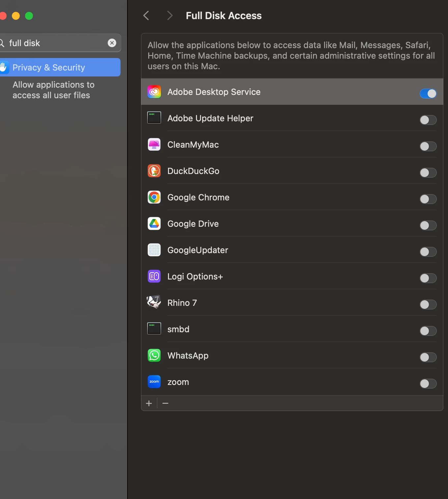Click the Adobe Desktop Service app icon
Image resolution: width=448 pixels, height=499 pixels.
[x=154, y=92]
